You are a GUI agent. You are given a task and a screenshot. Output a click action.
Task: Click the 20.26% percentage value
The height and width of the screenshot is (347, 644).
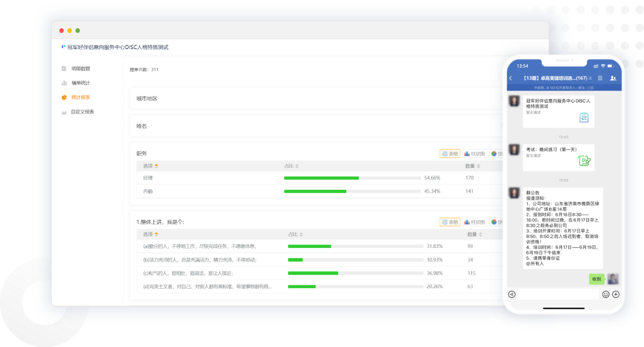(x=435, y=287)
